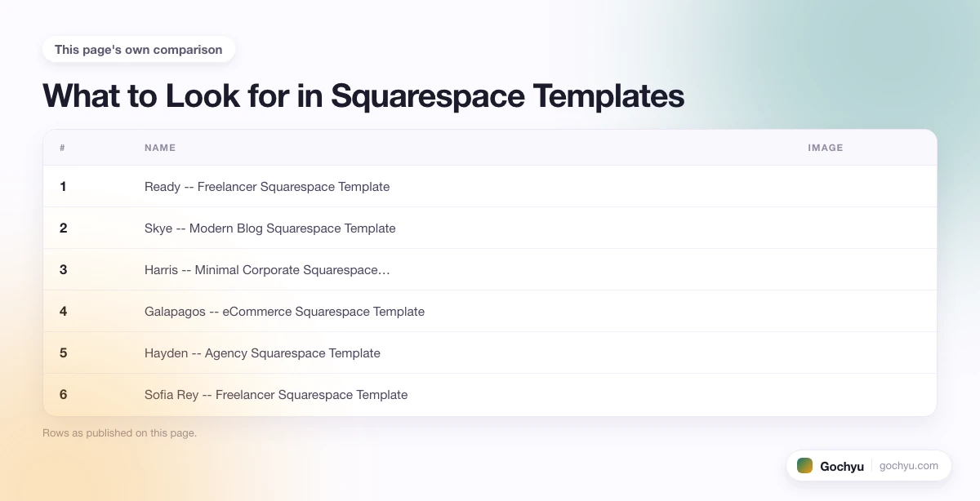
Task: Click the Gochyu brand name
Action: [842, 467]
